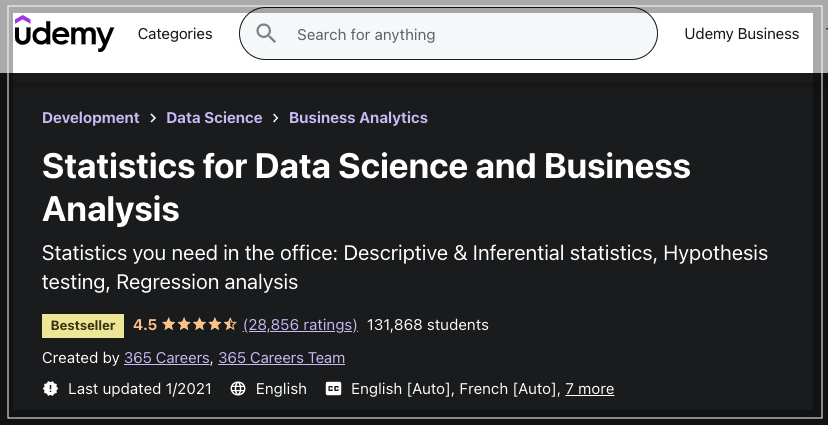Click the last updated alert badge icon
The image size is (828, 425).
point(50,389)
